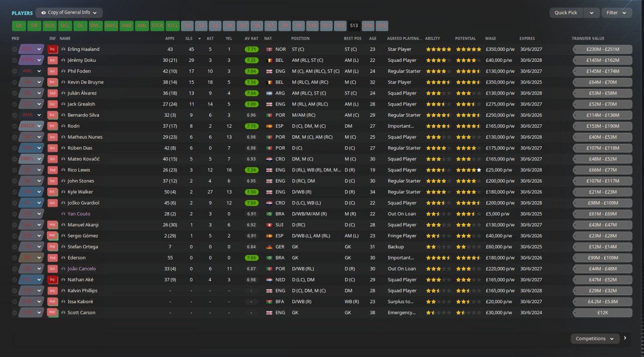The height and width of the screenshot is (357, 644).
Task: Toggle the selection circle for Issa Kaboré
Action: (x=15, y=302)
